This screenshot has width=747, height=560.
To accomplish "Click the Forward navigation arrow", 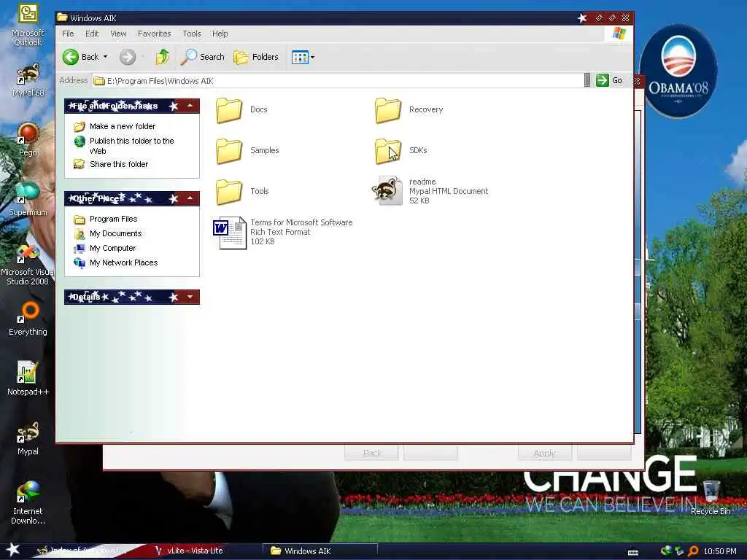I will click(127, 57).
